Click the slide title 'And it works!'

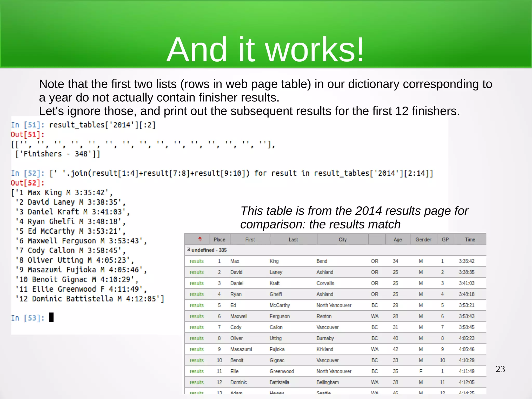[x=265, y=49]
